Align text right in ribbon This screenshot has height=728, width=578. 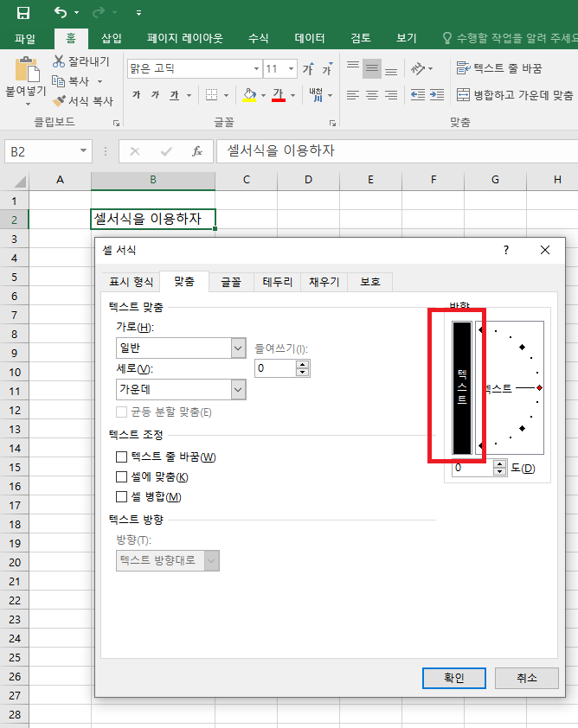391,95
